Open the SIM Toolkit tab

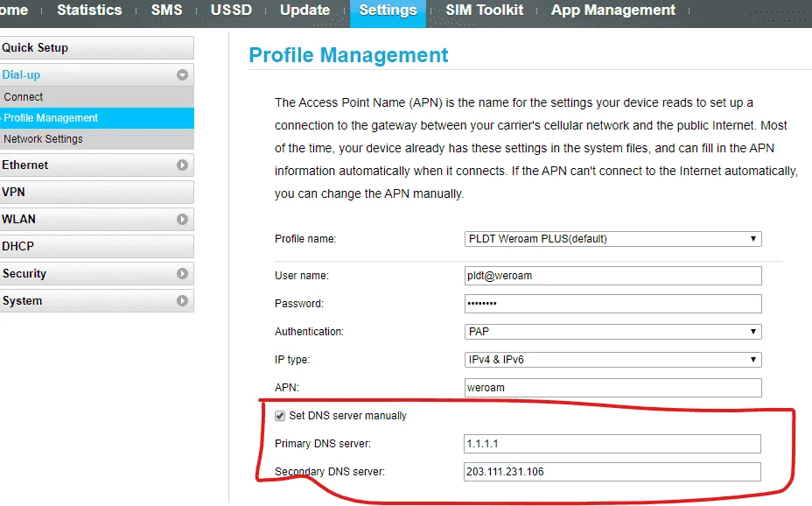[x=485, y=10]
